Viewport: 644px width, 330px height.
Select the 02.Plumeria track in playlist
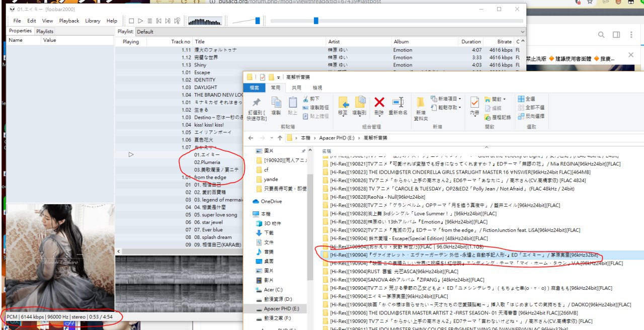point(207,162)
